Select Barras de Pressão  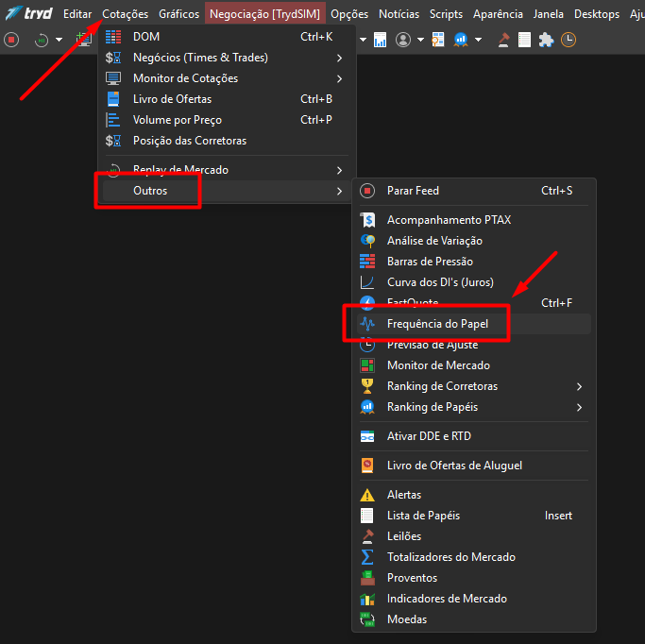pos(473,262)
